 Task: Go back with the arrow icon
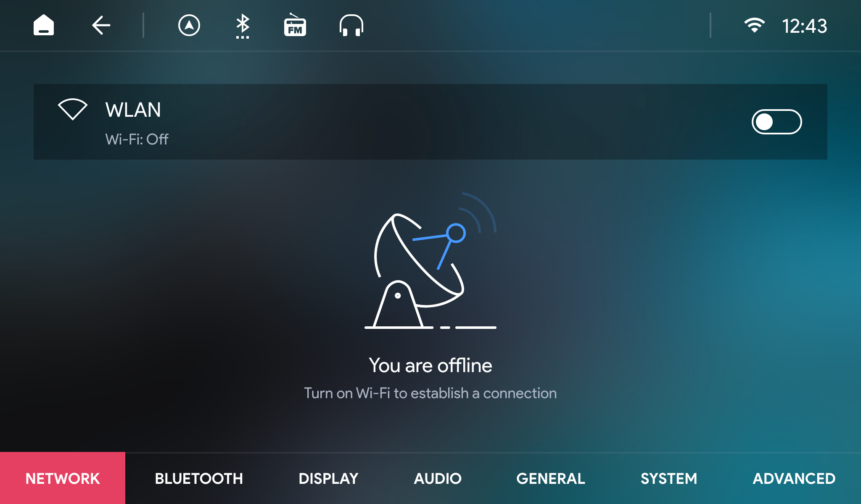click(101, 26)
